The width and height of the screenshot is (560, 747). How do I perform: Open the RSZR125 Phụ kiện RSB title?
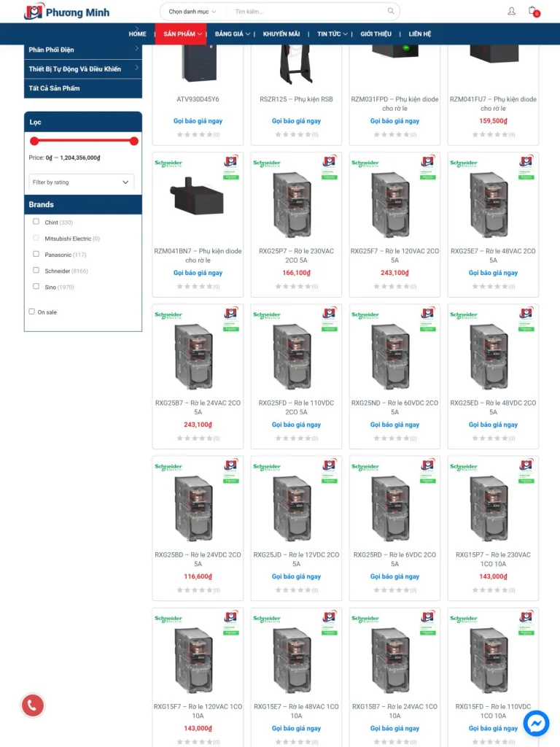(x=296, y=99)
